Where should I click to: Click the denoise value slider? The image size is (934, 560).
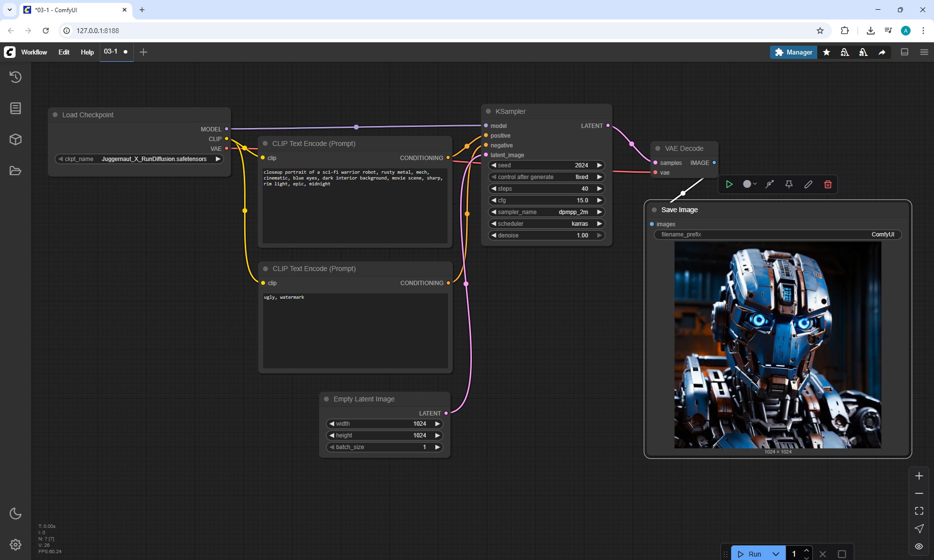[x=546, y=235]
